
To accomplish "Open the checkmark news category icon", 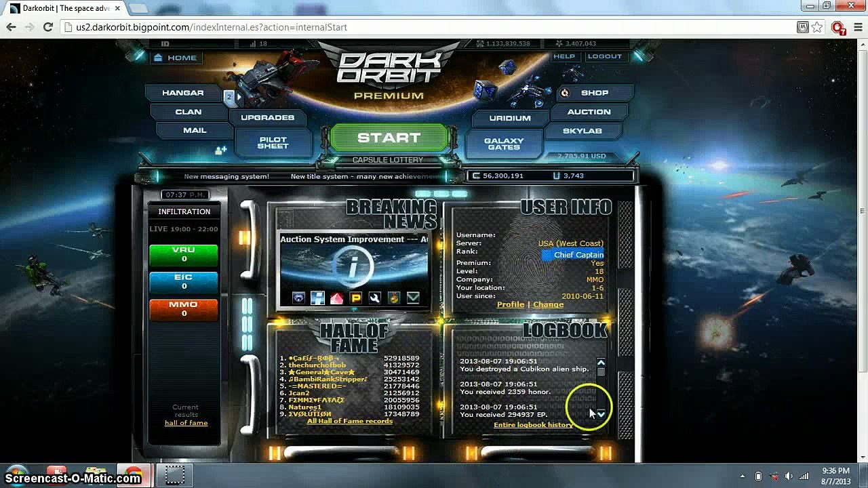I will coord(412,298).
